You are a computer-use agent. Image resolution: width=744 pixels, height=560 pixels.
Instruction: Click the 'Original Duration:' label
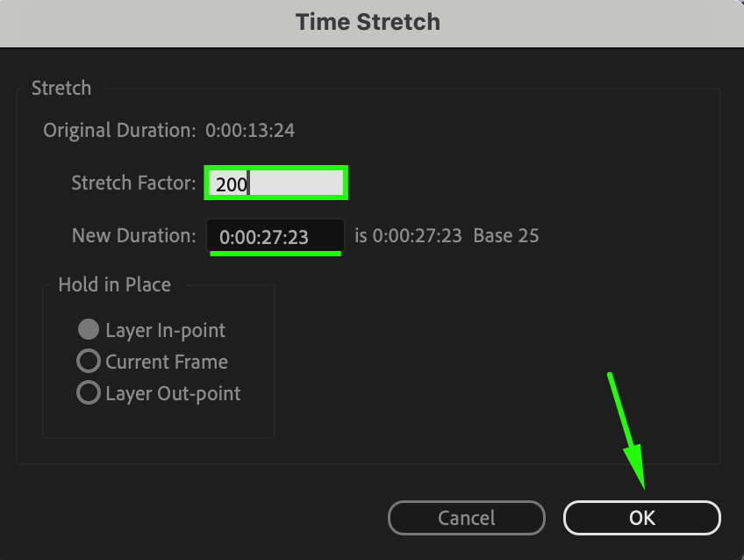(119, 130)
